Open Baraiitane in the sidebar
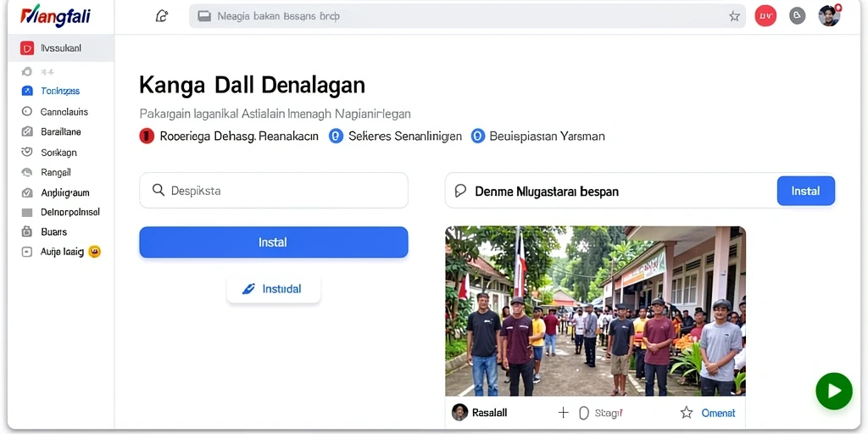Viewport: 868px width, 434px height. (61, 131)
